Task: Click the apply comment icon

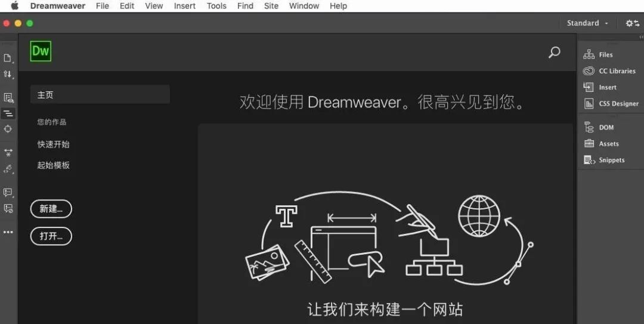Action: 8,192
